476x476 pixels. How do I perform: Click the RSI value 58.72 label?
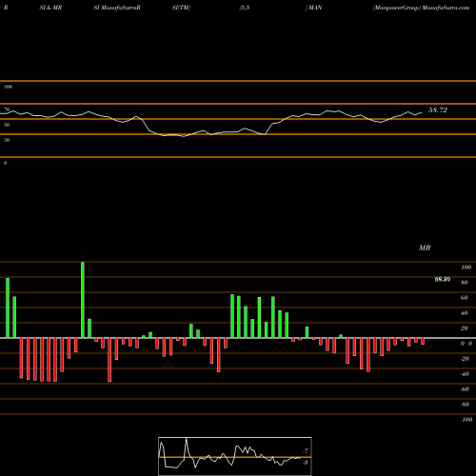tap(438, 110)
